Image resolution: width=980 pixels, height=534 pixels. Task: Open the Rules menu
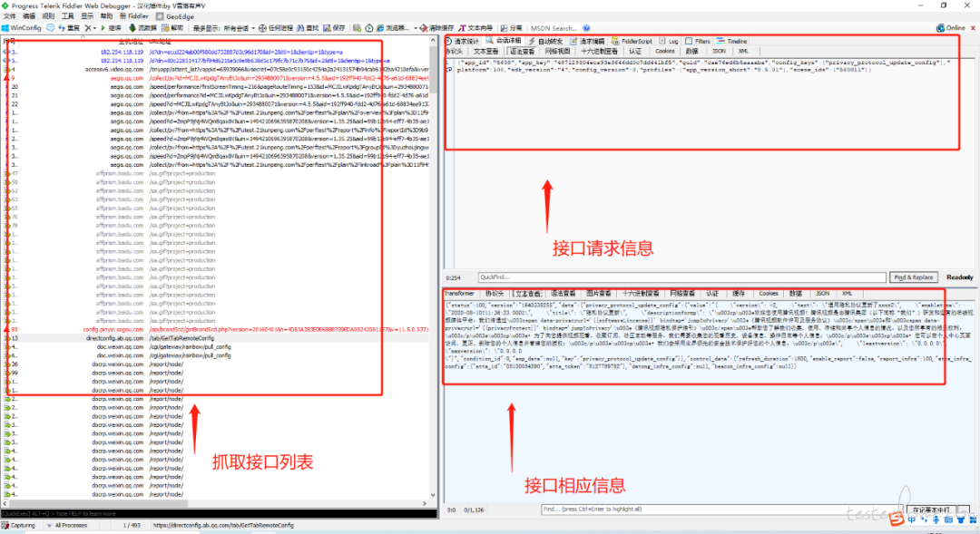tap(48, 16)
